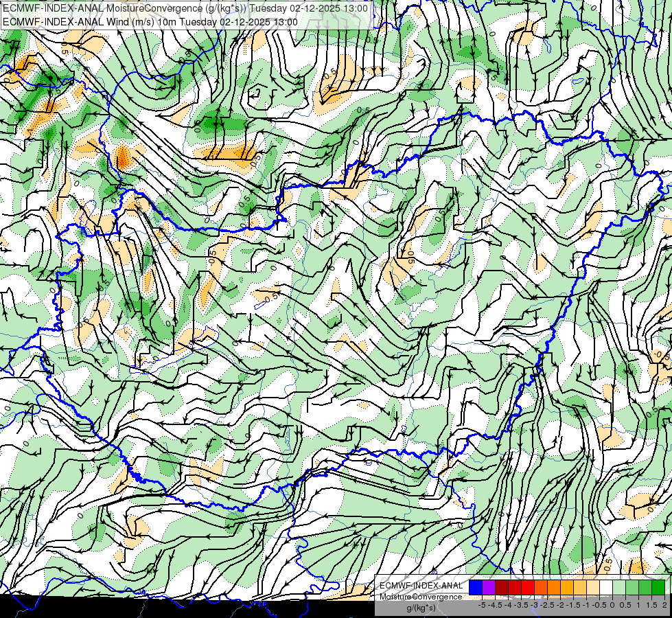Select the darkest green swatch before 2
The image size is (672, 618).
tap(658, 587)
